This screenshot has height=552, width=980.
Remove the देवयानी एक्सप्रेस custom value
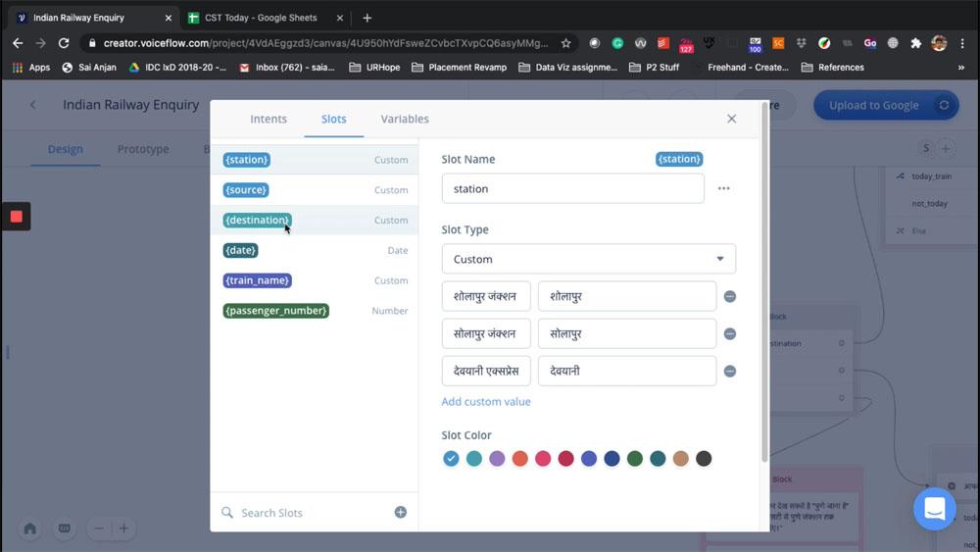click(x=729, y=372)
